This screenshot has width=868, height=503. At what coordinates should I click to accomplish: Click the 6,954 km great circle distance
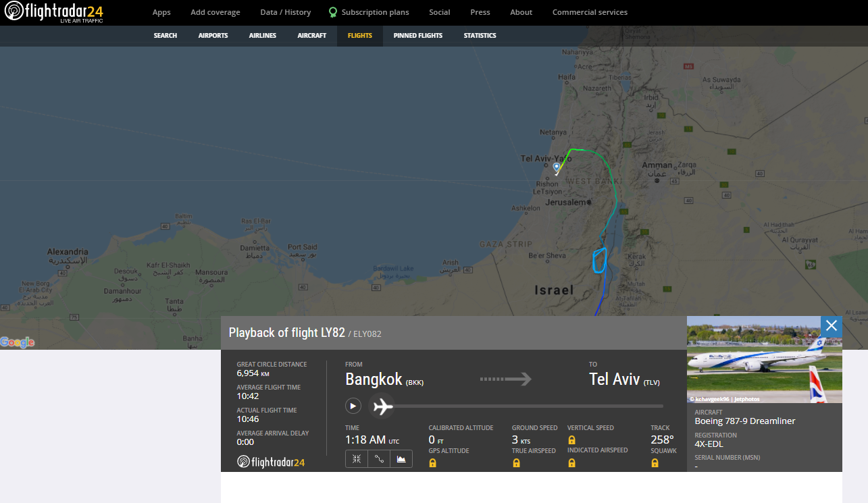click(253, 373)
